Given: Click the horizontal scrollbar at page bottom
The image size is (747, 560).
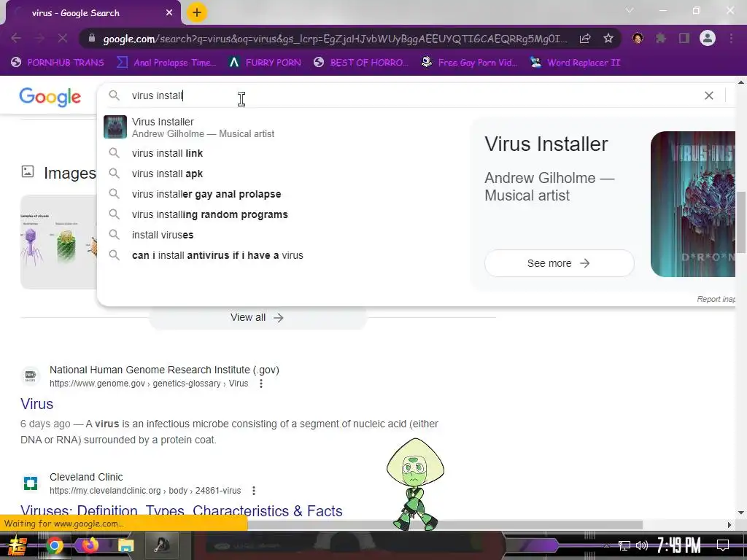Looking at the screenshot, I should [x=445, y=525].
